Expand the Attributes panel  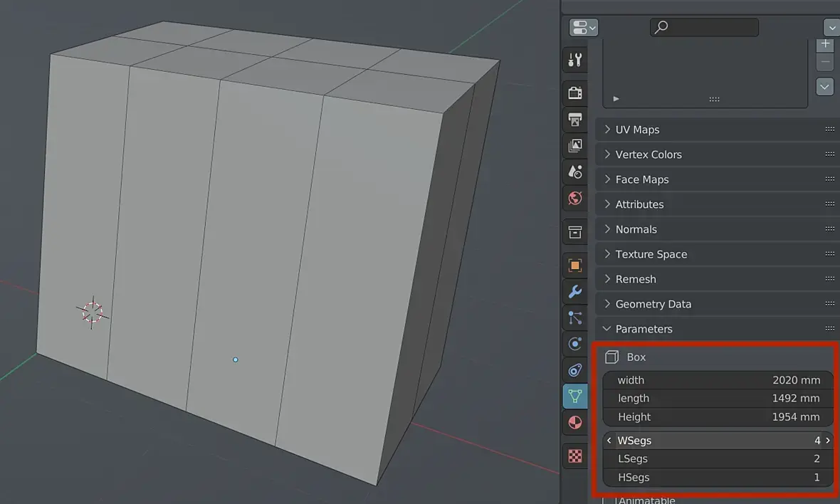(x=718, y=204)
